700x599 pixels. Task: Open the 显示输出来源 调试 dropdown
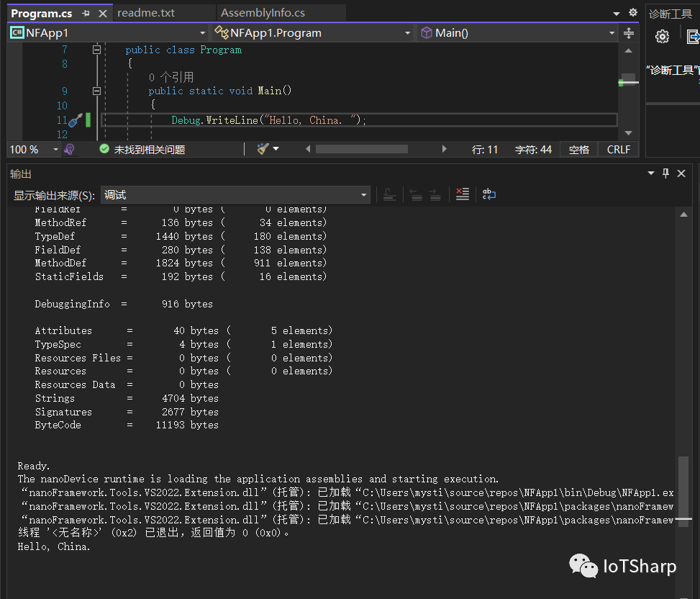[x=235, y=195]
